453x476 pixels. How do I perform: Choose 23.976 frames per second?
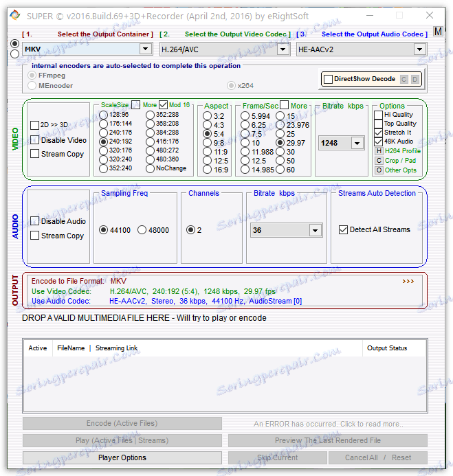click(x=280, y=125)
